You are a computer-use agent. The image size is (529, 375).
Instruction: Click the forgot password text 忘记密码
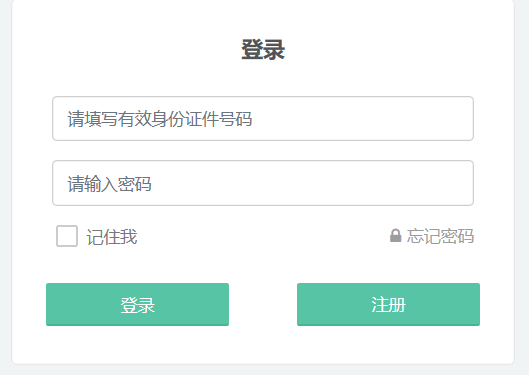pyautogui.click(x=440, y=236)
